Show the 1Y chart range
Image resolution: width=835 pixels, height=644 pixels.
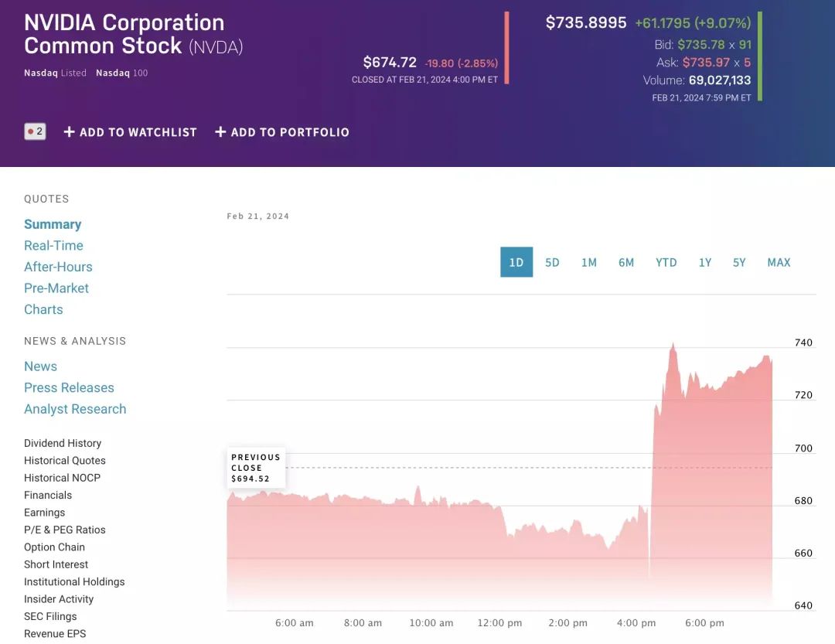tap(705, 262)
